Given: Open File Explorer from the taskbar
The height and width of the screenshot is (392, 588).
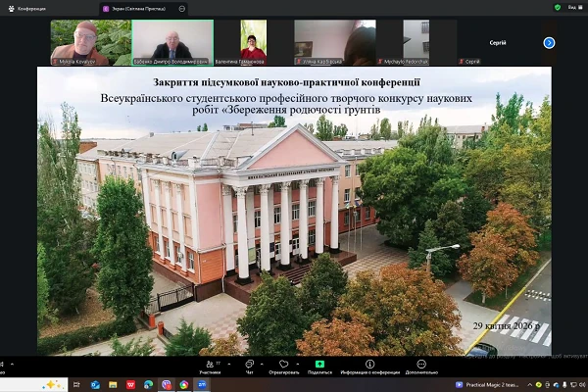Looking at the screenshot, I should tap(113, 384).
